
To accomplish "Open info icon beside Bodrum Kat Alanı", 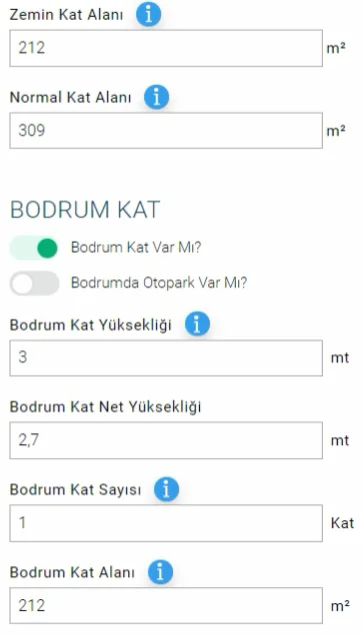I will click(160, 572).
